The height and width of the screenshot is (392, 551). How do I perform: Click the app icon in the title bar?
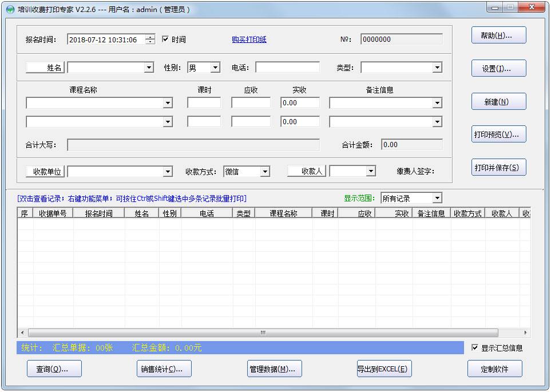[10, 10]
